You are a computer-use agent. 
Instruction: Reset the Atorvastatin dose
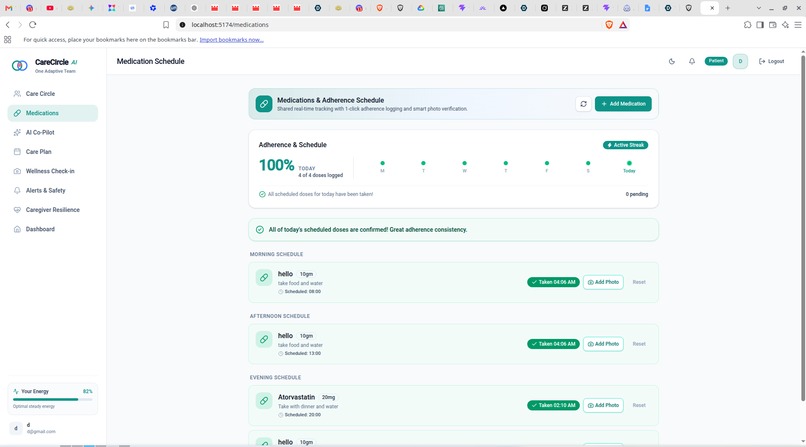(x=639, y=405)
